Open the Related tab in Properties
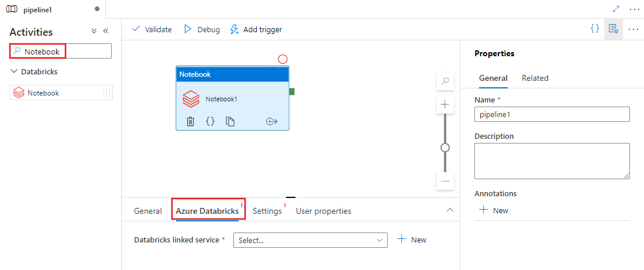Screen dimensions: 644x270 tap(535, 78)
